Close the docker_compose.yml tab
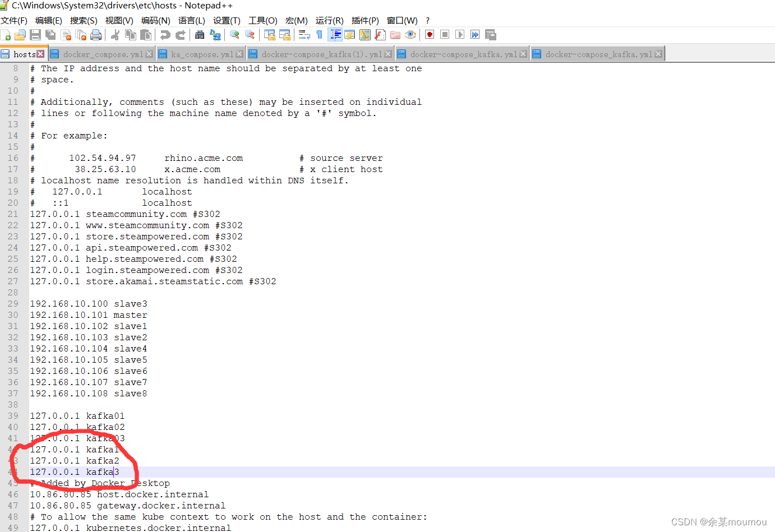The width and height of the screenshot is (775, 532). click(149, 54)
